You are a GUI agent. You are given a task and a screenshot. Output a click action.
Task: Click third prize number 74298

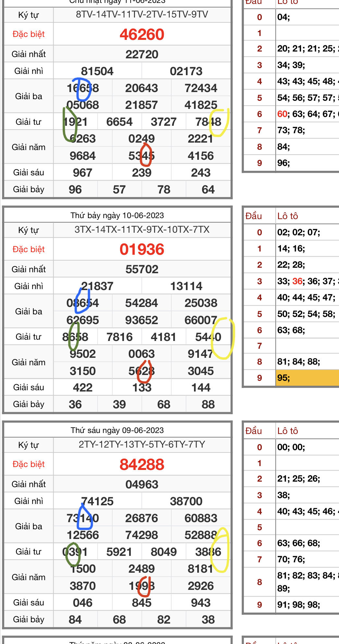click(x=142, y=535)
